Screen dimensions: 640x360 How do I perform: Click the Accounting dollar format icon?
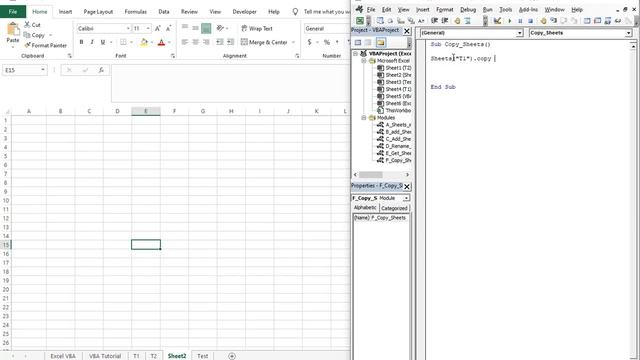click(x=310, y=42)
